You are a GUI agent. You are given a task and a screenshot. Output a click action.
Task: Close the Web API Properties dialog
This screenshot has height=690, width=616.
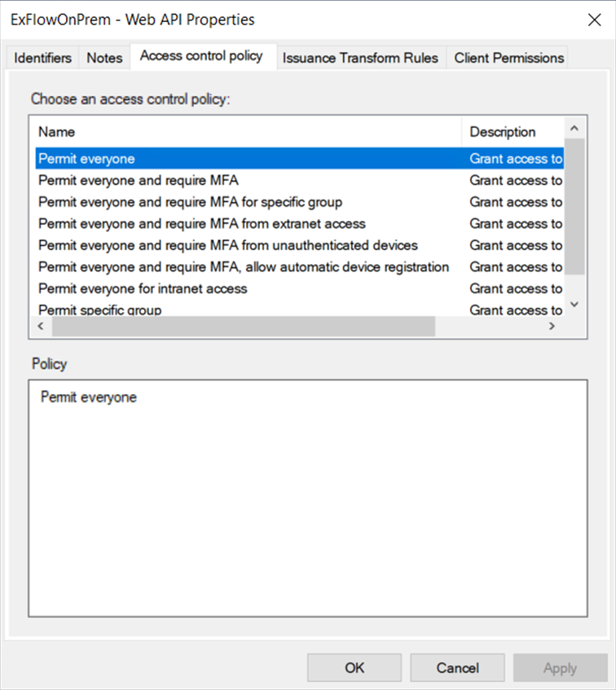tap(594, 20)
